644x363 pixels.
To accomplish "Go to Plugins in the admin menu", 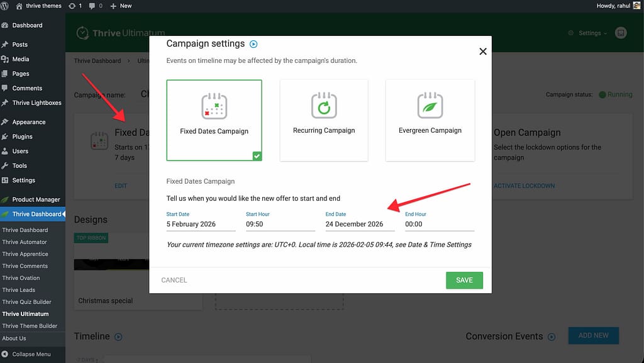I will [22, 137].
